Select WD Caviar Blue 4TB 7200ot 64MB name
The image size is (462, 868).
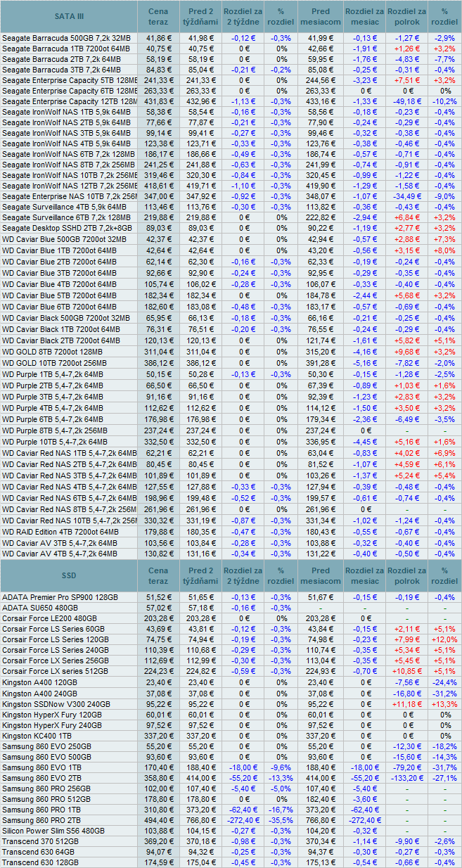click(x=59, y=285)
